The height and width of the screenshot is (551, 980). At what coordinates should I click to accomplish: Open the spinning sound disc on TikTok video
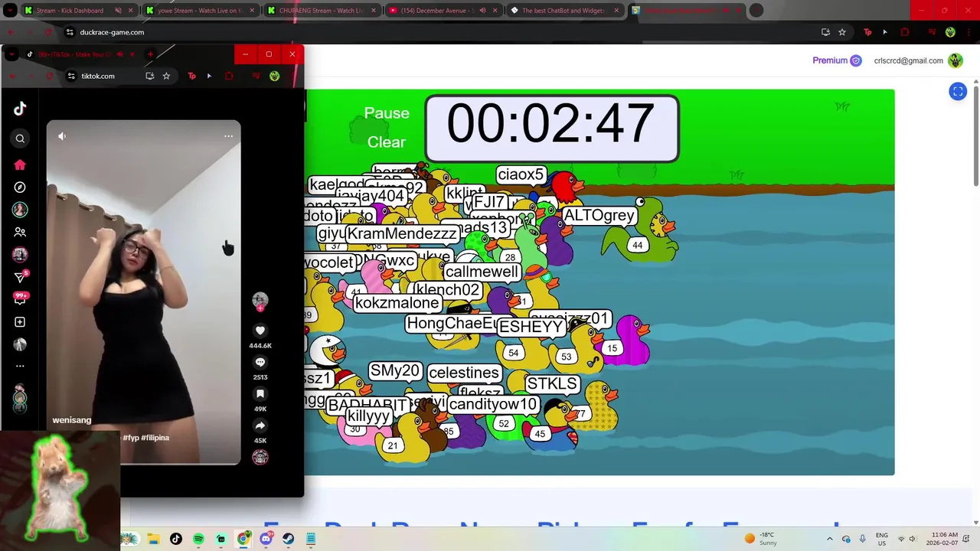260,457
